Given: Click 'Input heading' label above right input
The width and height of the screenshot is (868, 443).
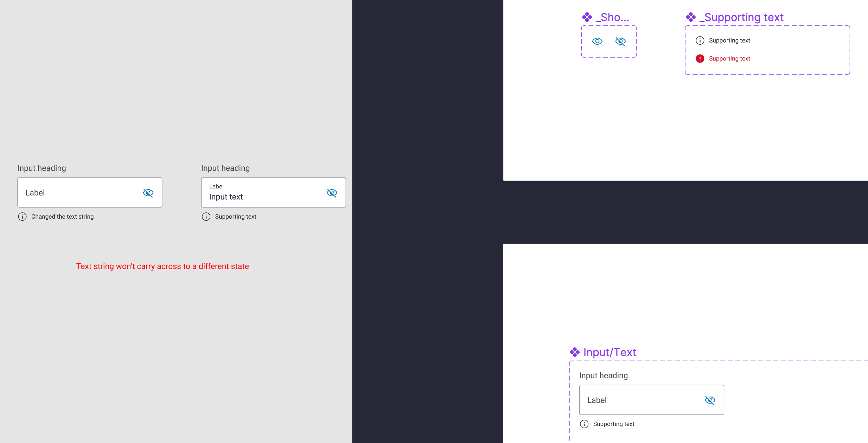Looking at the screenshot, I should [x=225, y=167].
